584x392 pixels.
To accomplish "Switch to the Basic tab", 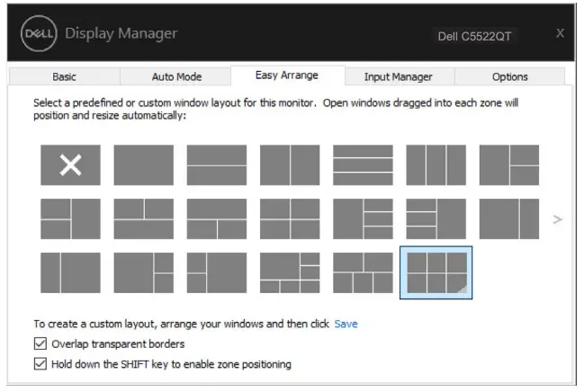I will pyautogui.click(x=65, y=77).
